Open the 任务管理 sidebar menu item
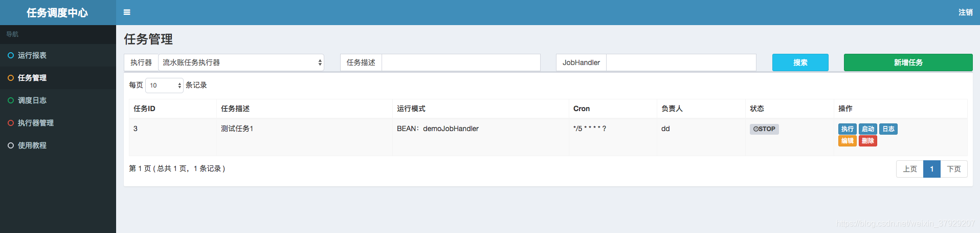Image resolution: width=980 pixels, height=233 pixels. [58, 78]
